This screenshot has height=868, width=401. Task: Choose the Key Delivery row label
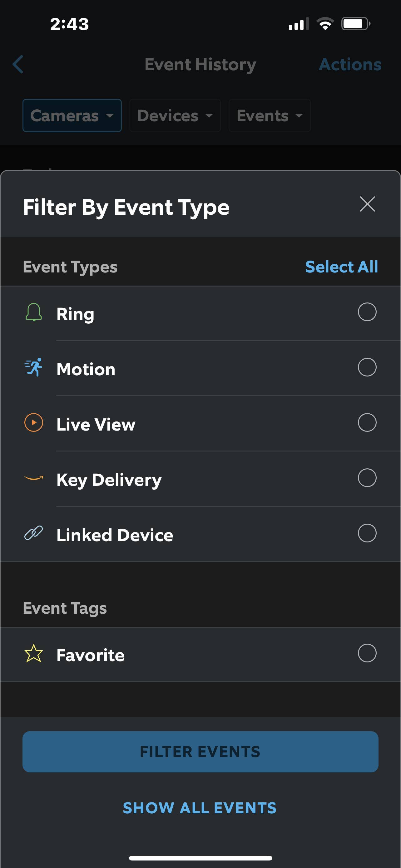click(x=109, y=480)
